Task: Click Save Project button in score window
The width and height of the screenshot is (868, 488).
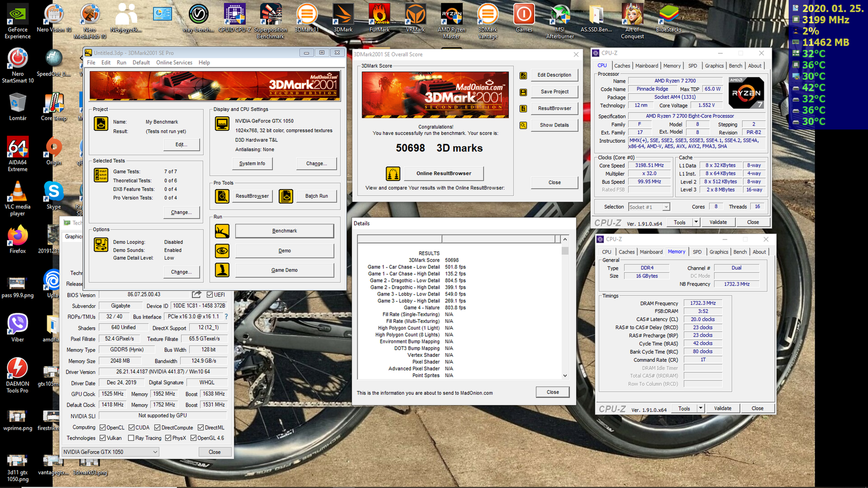Action: coord(555,92)
